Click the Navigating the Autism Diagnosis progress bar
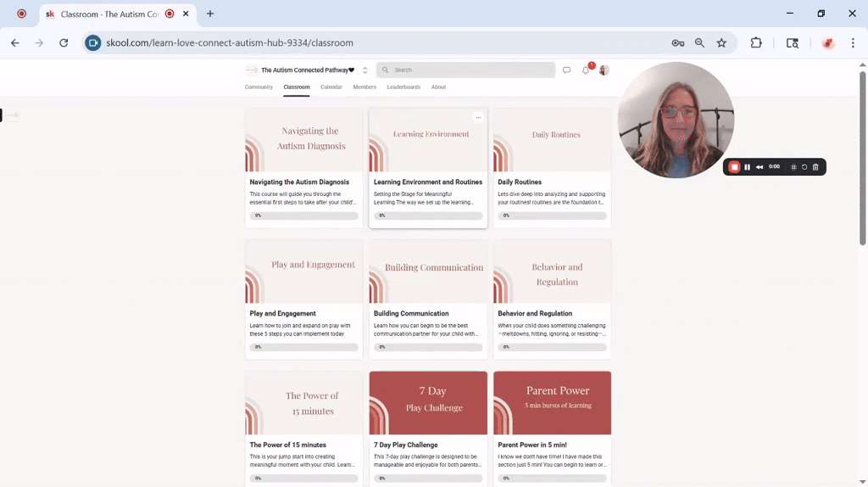Viewport: 868px width, 487px height. tap(304, 216)
